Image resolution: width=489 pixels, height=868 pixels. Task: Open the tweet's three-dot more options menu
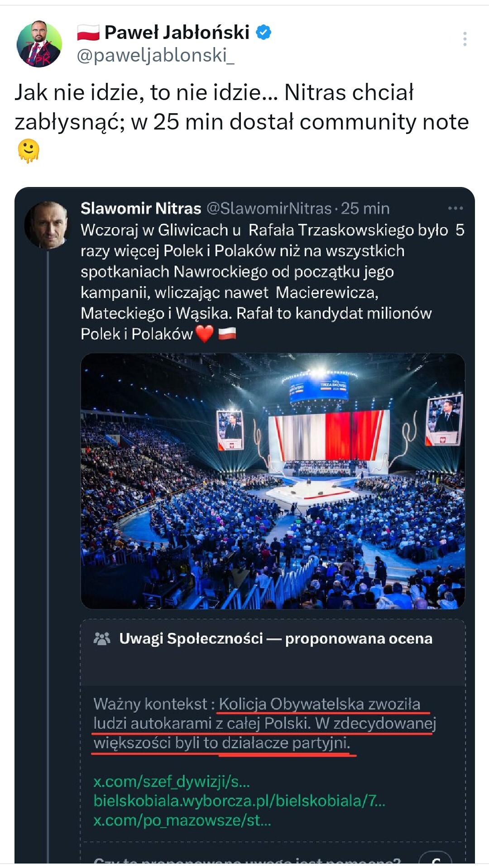click(x=465, y=39)
